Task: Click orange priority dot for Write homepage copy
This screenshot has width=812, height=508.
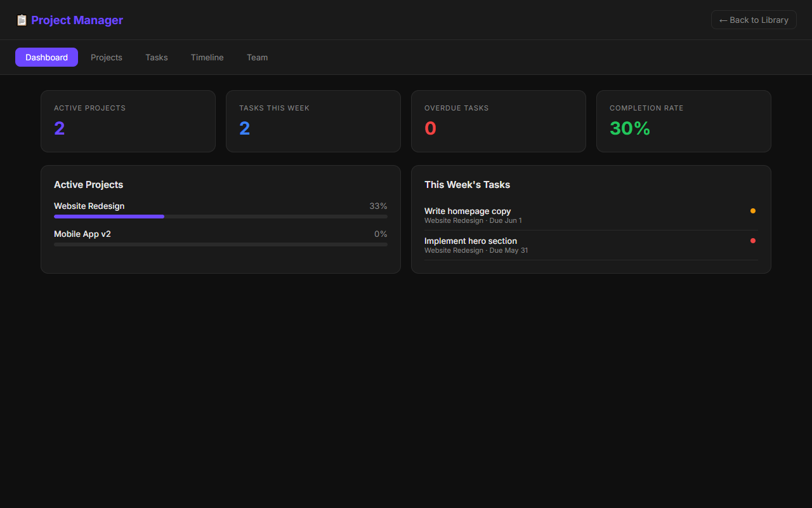Action: click(x=753, y=211)
